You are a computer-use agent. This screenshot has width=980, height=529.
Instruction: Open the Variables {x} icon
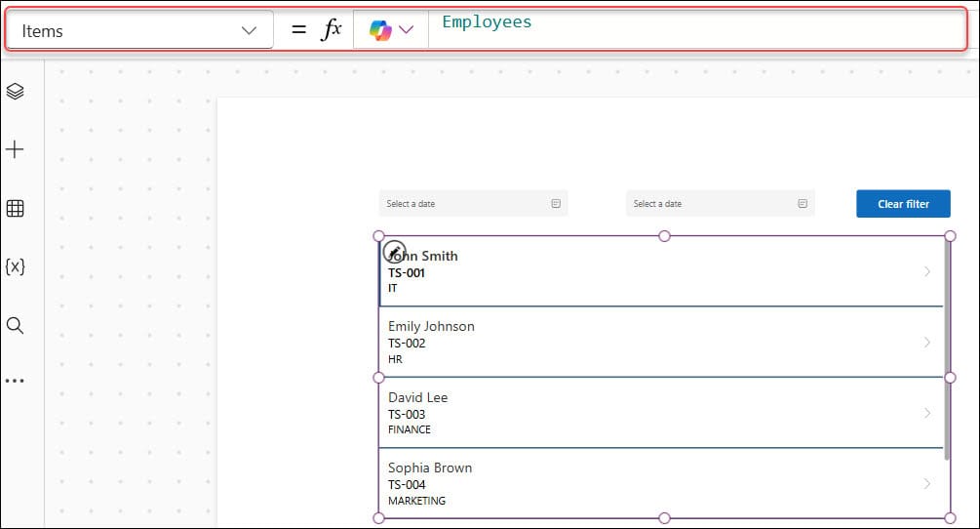[x=15, y=267]
